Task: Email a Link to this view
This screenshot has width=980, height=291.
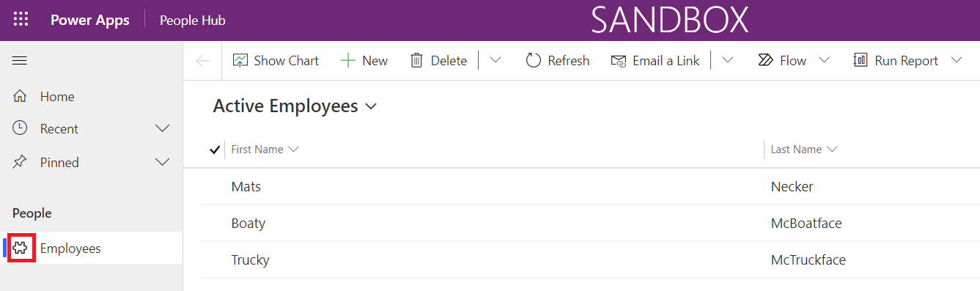Action: pyautogui.click(x=655, y=61)
